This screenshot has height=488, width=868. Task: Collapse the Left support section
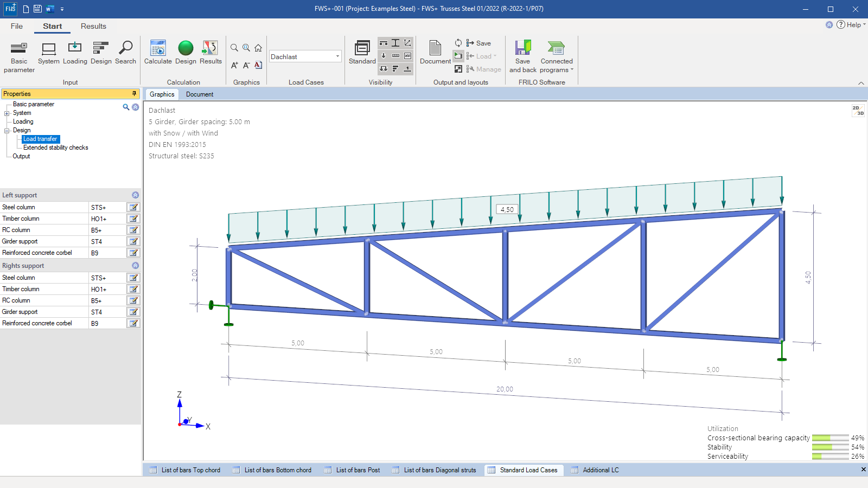(x=136, y=195)
